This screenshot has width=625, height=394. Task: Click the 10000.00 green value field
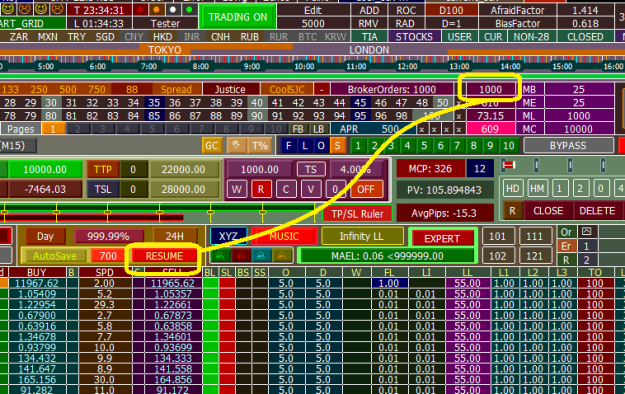click(45, 169)
